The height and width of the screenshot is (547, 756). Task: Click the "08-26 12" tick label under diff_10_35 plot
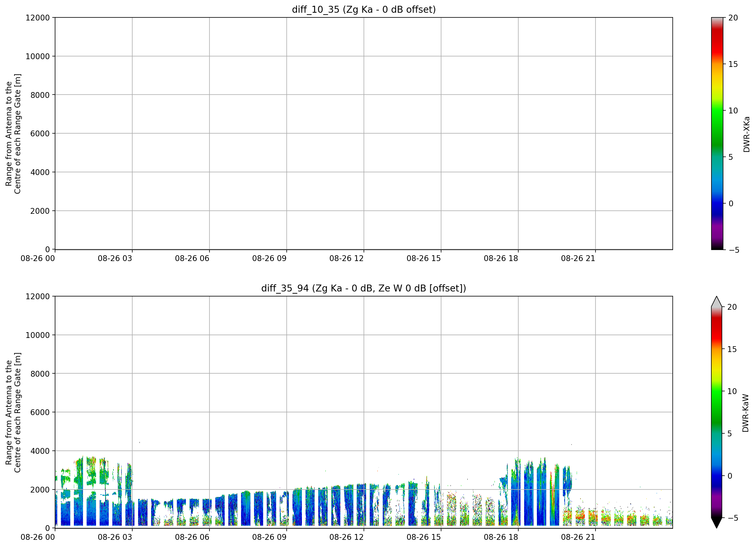[346, 259]
